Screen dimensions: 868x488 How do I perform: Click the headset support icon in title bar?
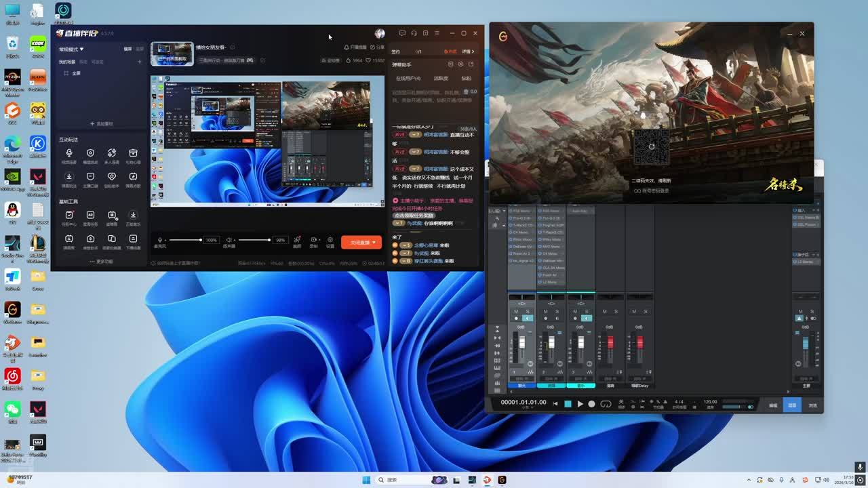pyautogui.click(x=414, y=33)
